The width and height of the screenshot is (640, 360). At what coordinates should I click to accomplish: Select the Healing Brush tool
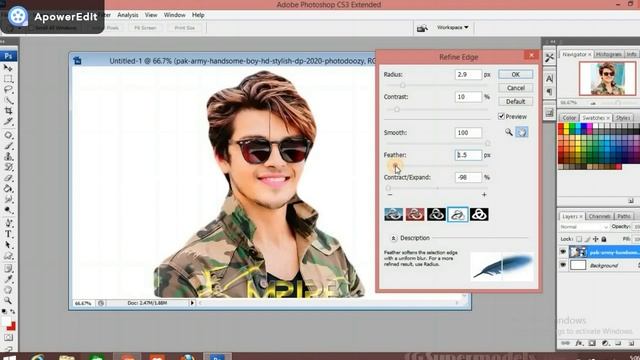8,135
